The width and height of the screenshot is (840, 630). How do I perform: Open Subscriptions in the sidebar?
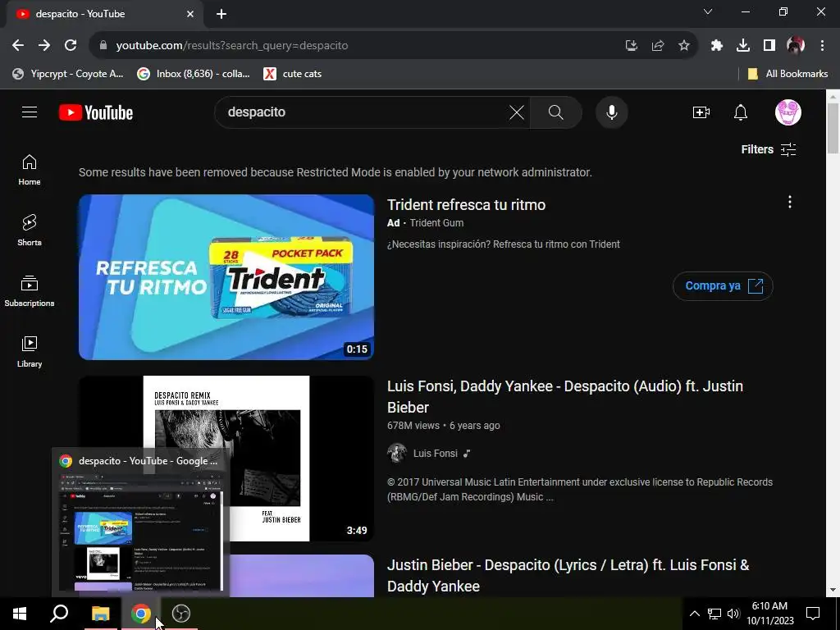(30, 291)
